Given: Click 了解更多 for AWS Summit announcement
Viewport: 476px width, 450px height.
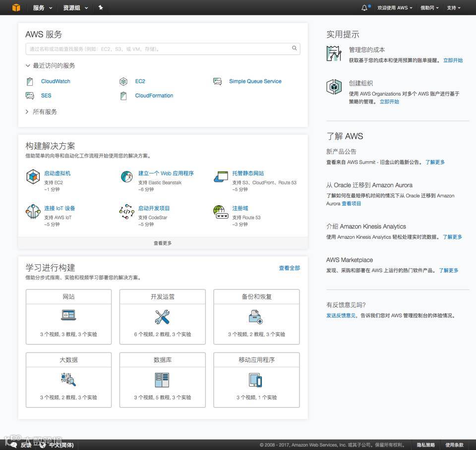Looking at the screenshot, I should pyautogui.click(x=435, y=162).
